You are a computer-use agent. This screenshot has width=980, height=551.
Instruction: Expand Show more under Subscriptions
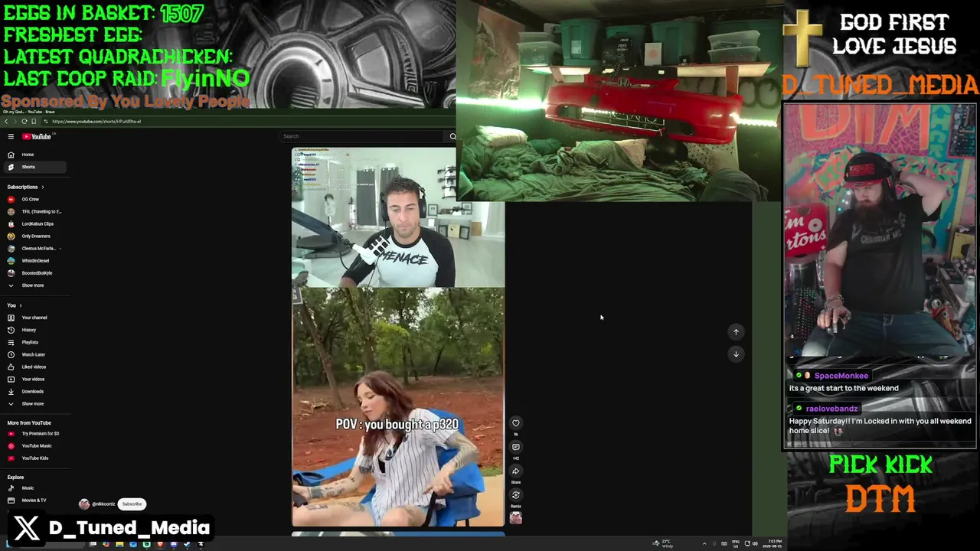click(x=35, y=285)
